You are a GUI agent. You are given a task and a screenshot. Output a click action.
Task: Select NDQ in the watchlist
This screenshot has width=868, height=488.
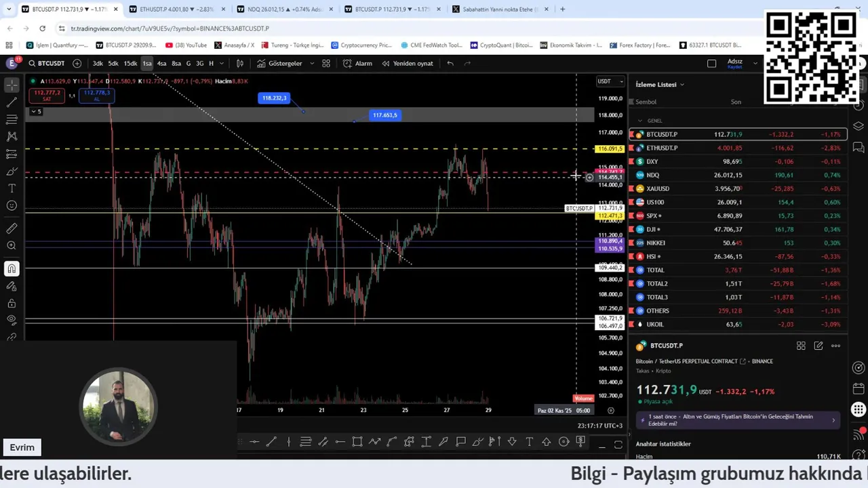pos(738,175)
